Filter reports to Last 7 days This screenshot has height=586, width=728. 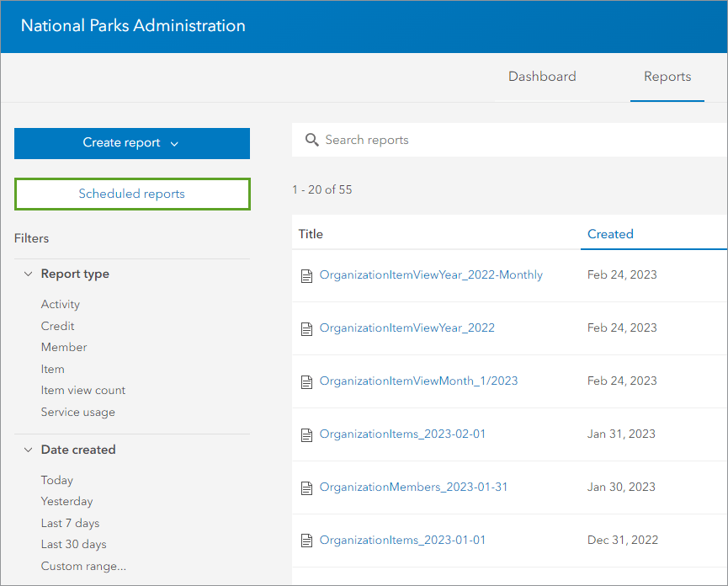click(x=70, y=523)
